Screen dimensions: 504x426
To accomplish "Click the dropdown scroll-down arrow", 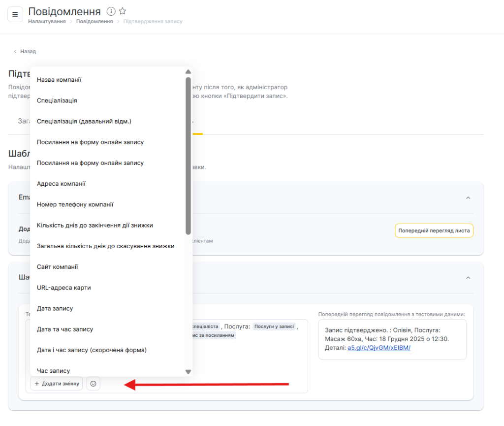I will pyautogui.click(x=188, y=372).
